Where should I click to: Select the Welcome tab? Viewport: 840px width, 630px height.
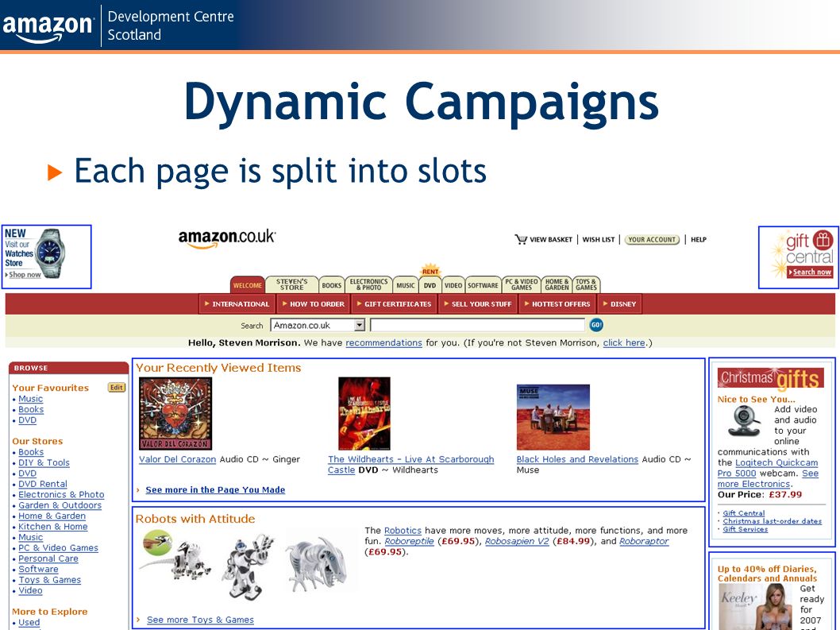point(248,285)
